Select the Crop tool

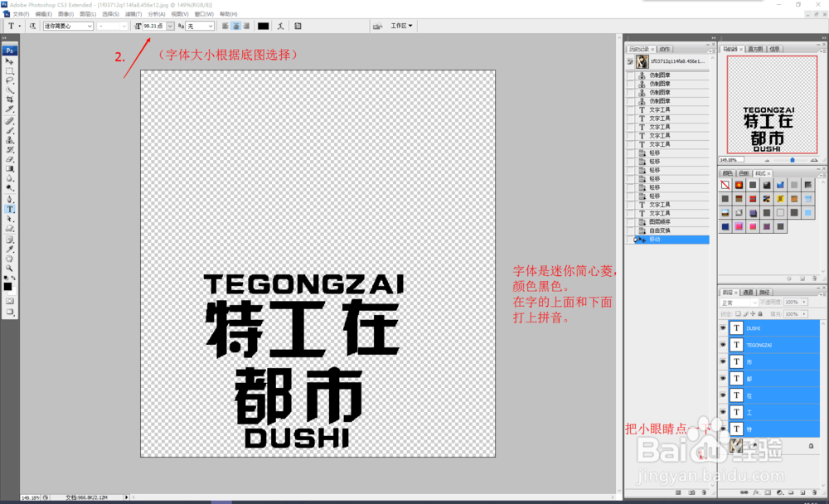(x=9, y=99)
